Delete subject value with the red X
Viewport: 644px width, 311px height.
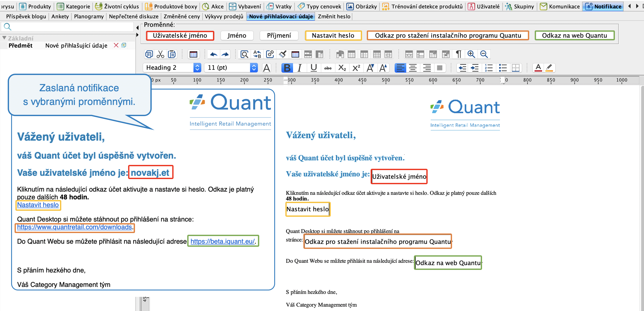[x=116, y=45]
